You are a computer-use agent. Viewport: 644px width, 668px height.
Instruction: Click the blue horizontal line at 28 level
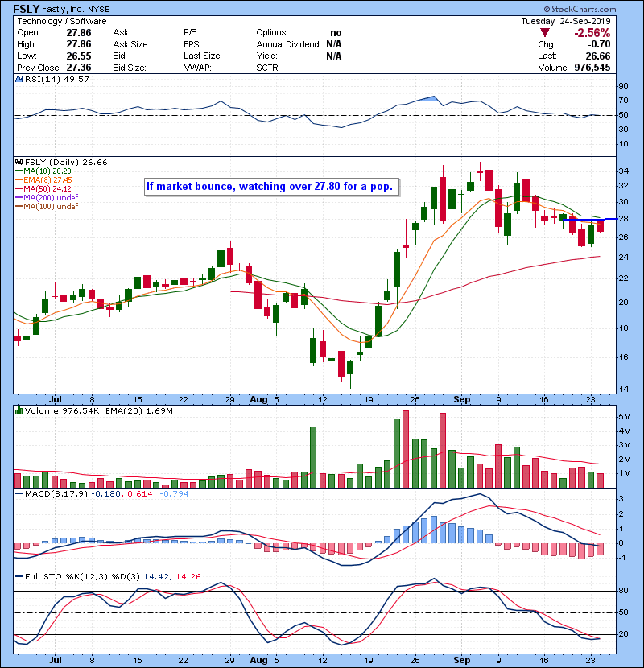point(590,219)
